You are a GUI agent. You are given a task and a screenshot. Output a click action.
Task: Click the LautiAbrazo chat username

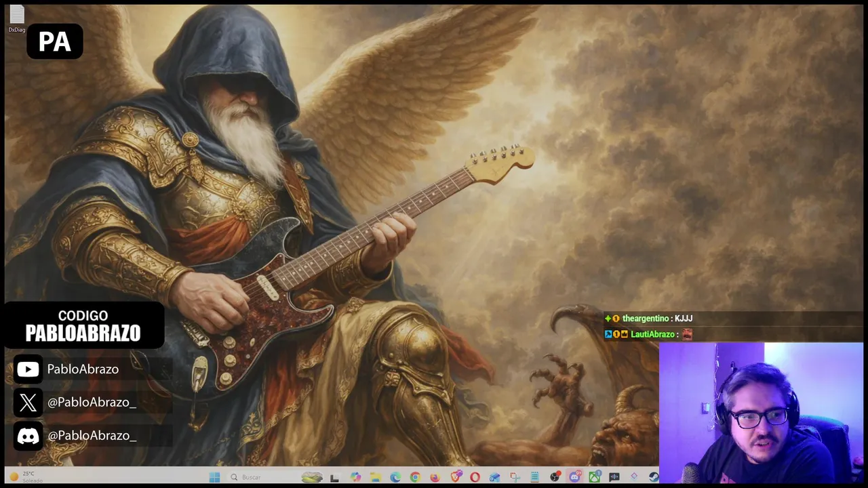click(652, 334)
